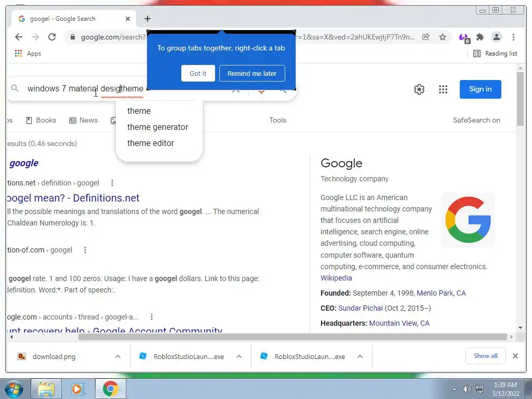Open Windows Media Player from taskbar
Viewport: 532px width, 399px height.
[77, 389]
